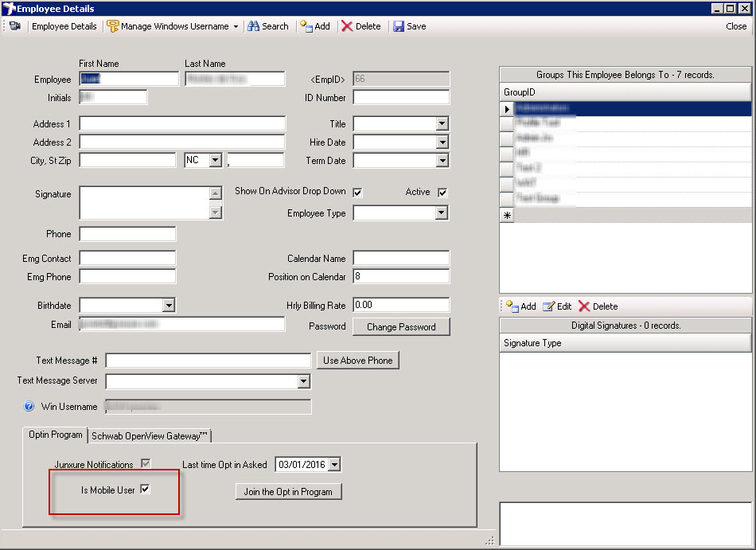Toggle the Active checkbox

(x=442, y=193)
